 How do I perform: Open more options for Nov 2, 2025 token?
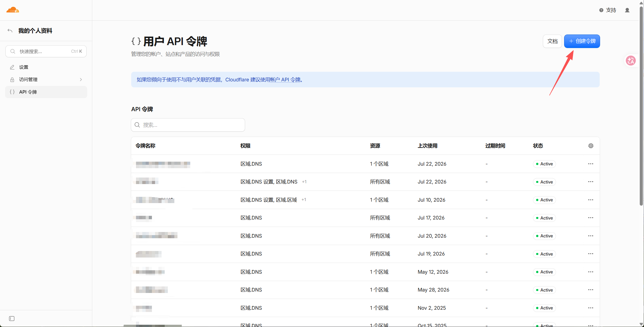(x=591, y=308)
